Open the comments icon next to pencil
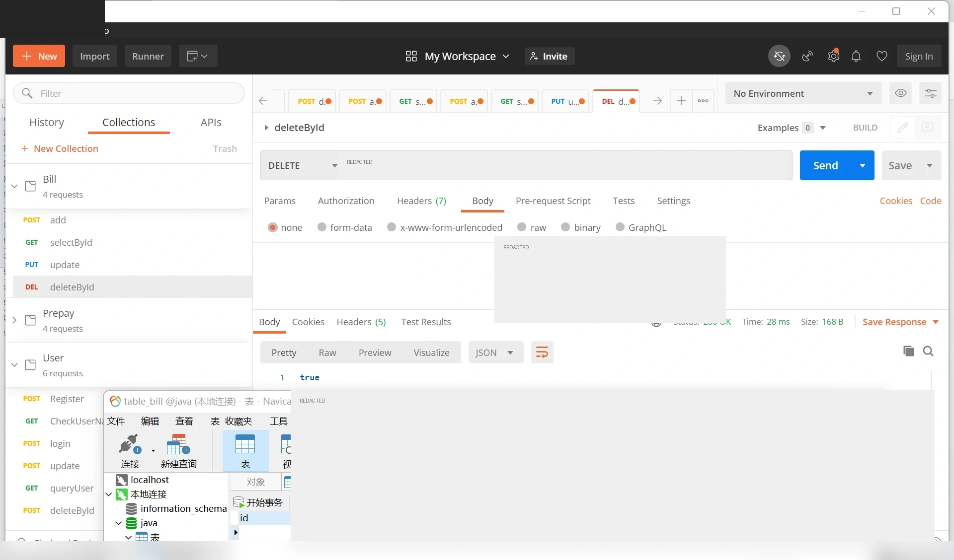Viewport: 954px width, 560px height. (928, 128)
